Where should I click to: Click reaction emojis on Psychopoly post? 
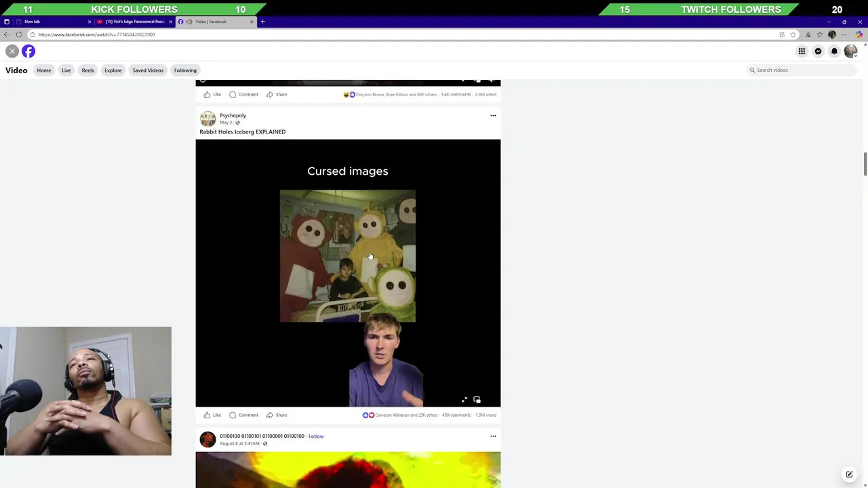pos(368,415)
